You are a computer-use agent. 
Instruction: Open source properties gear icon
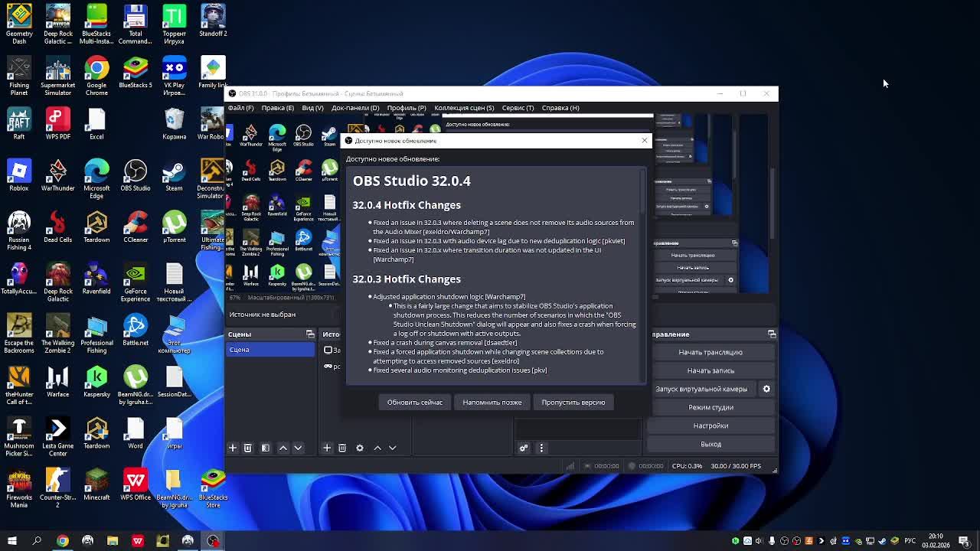[360, 448]
